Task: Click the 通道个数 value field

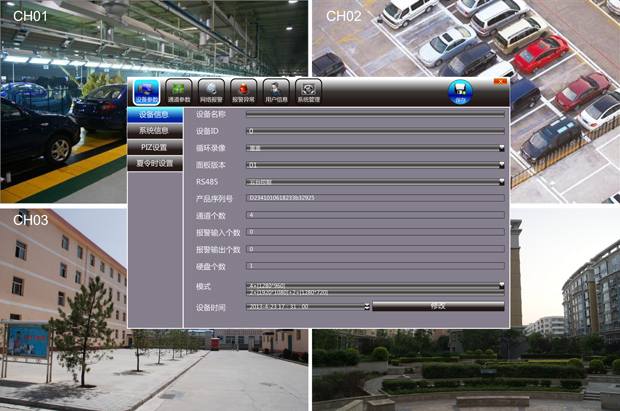Action: tap(375, 215)
